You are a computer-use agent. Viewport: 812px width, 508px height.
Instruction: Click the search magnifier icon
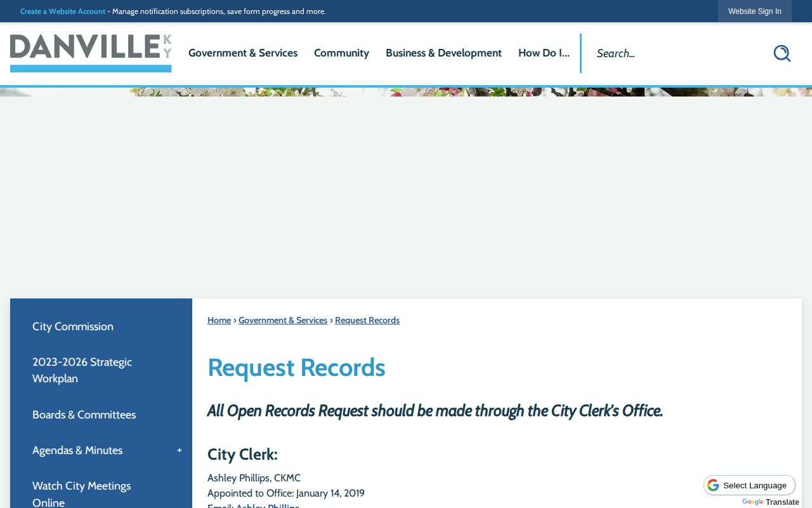782,53
